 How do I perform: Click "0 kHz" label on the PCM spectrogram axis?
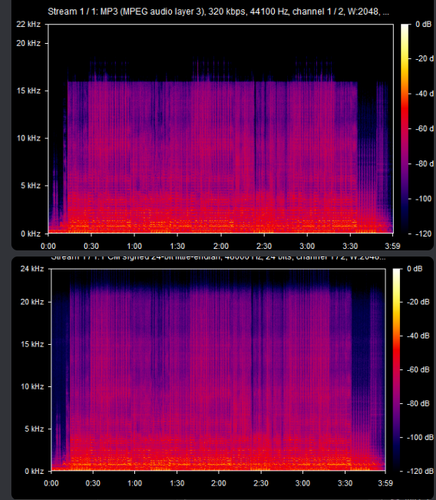point(34,471)
